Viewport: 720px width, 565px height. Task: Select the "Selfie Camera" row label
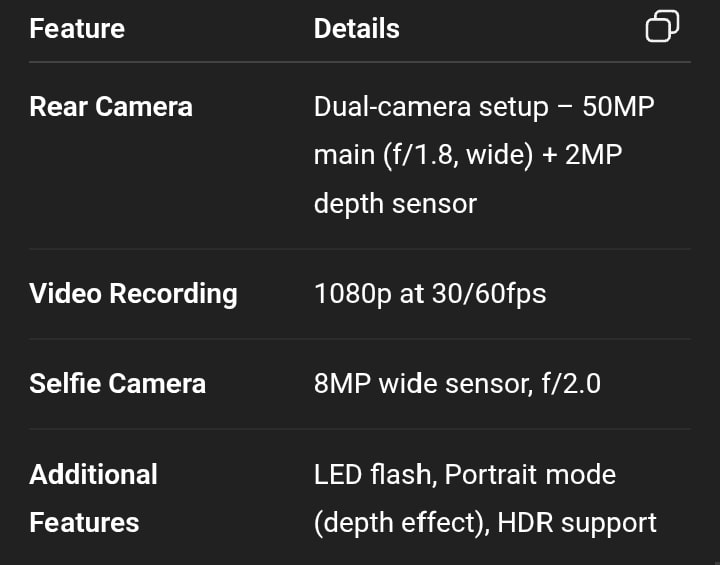point(117,384)
